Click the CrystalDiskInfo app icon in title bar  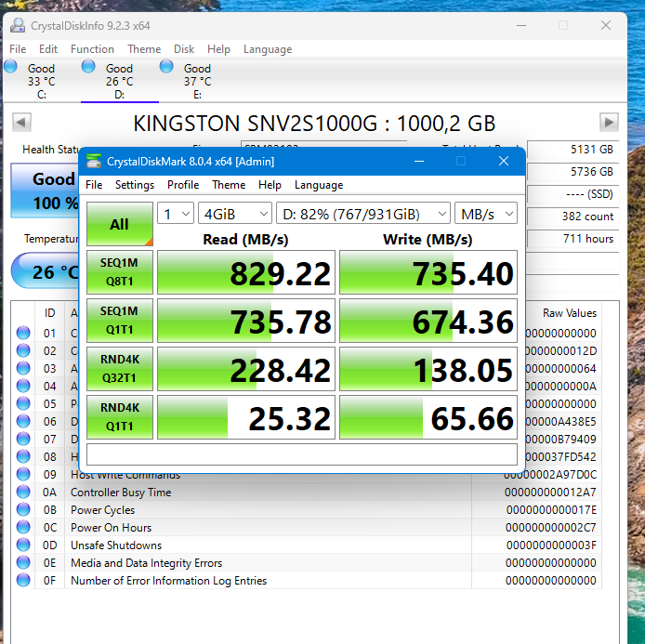[18, 25]
